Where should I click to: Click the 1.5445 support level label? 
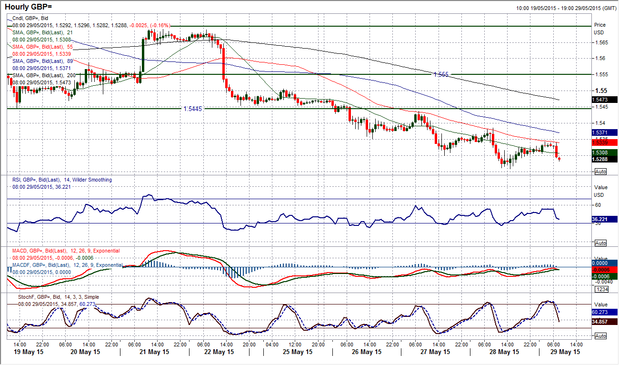point(193,109)
